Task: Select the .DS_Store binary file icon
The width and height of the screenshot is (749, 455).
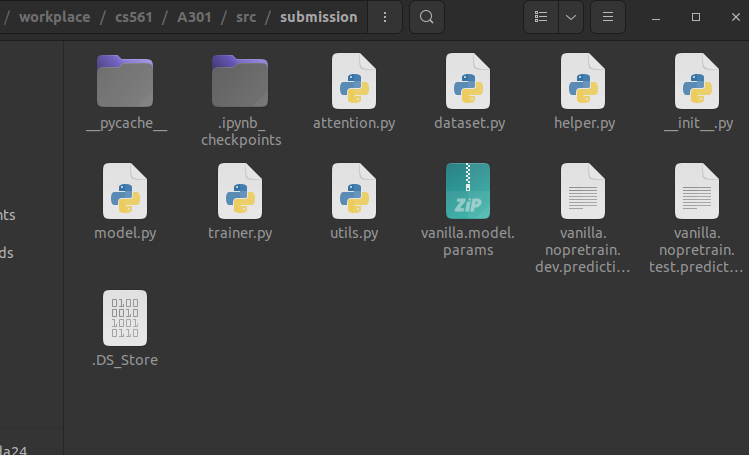Action: 125,318
